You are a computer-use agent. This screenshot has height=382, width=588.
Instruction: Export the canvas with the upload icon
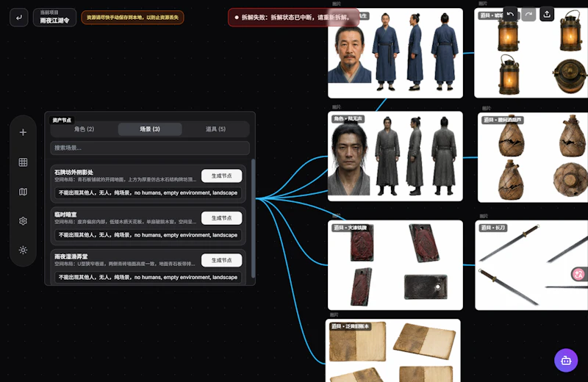(547, 14)
